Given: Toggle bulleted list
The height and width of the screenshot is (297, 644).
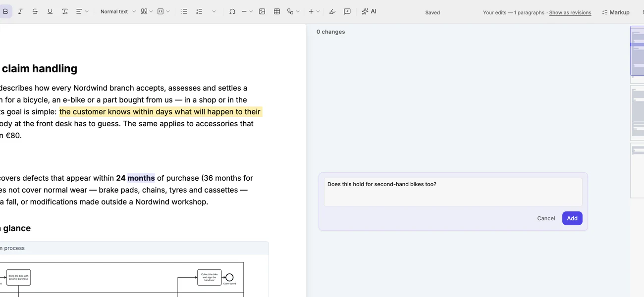Looking at the screenshot, I should (x=184, y=11).
